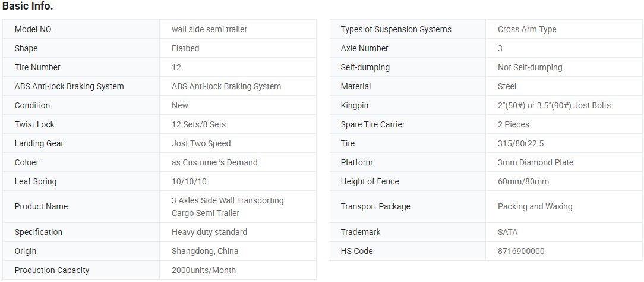Select the 2000units/Month production capacity

point(204,271)
